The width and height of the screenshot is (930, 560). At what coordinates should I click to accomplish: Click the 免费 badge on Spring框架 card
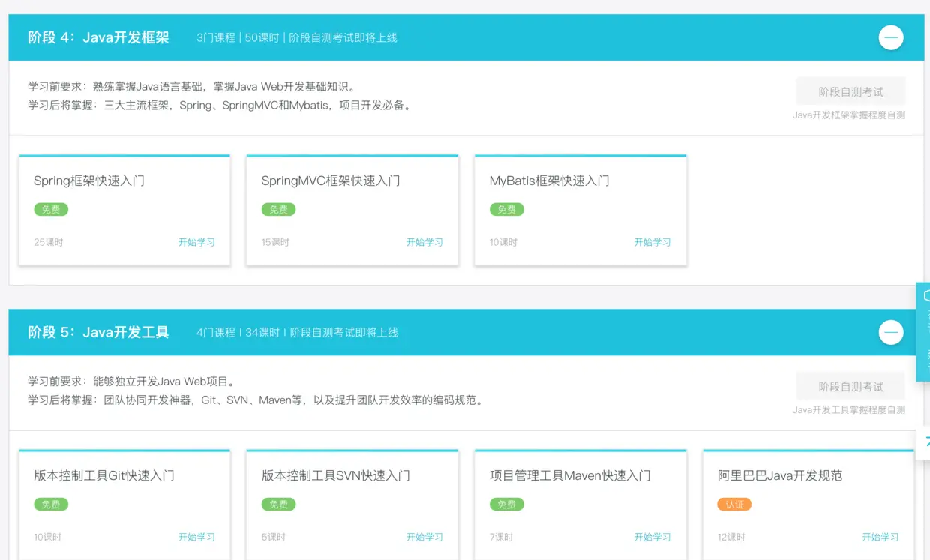[51, 209]
